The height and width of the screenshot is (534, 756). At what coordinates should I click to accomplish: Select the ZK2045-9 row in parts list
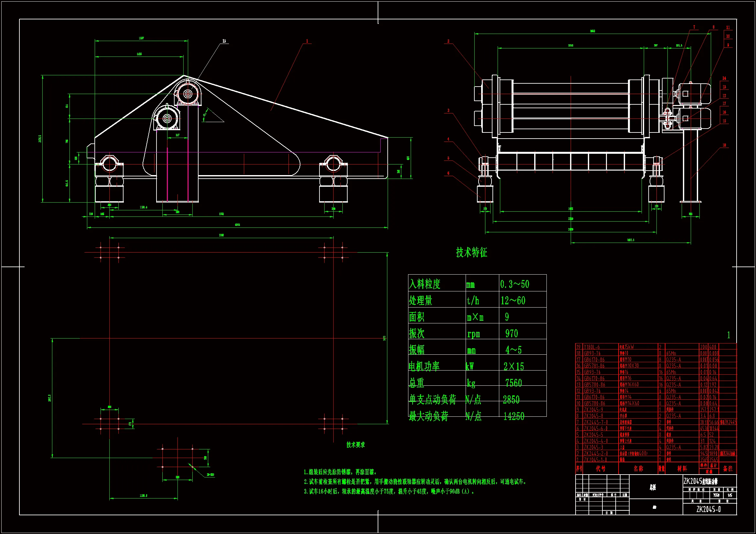click(593, 410)
